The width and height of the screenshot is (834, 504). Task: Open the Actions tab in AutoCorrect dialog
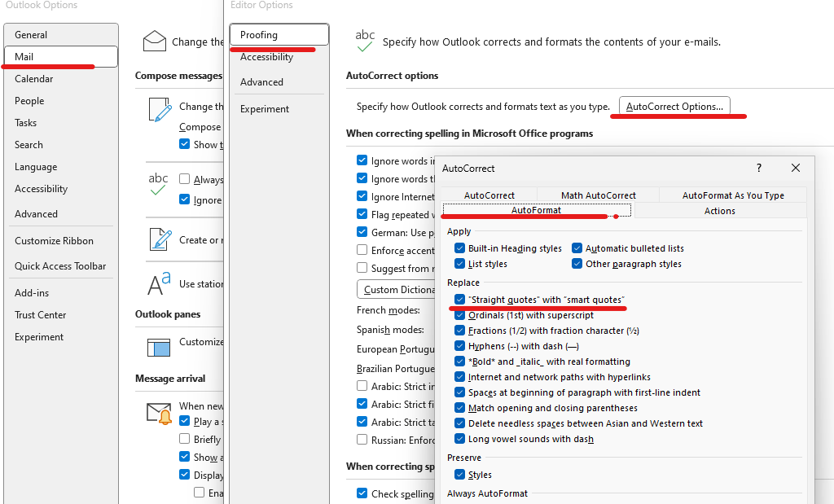(x=719, y=210)
